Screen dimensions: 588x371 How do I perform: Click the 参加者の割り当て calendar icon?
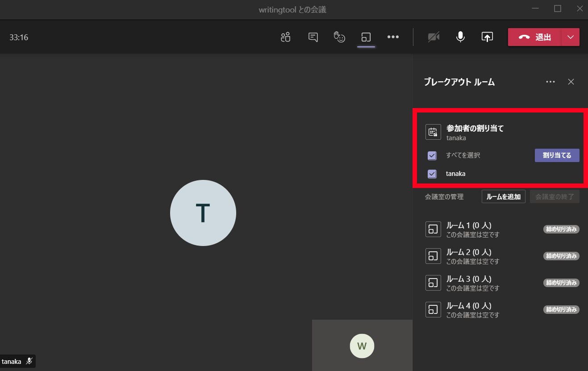coord(433,132)
